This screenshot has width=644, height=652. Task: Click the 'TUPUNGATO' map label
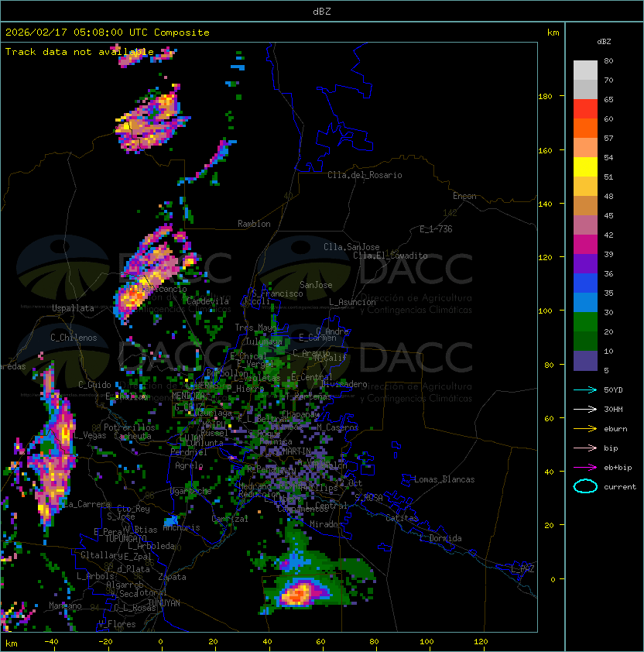pos(125,538)
